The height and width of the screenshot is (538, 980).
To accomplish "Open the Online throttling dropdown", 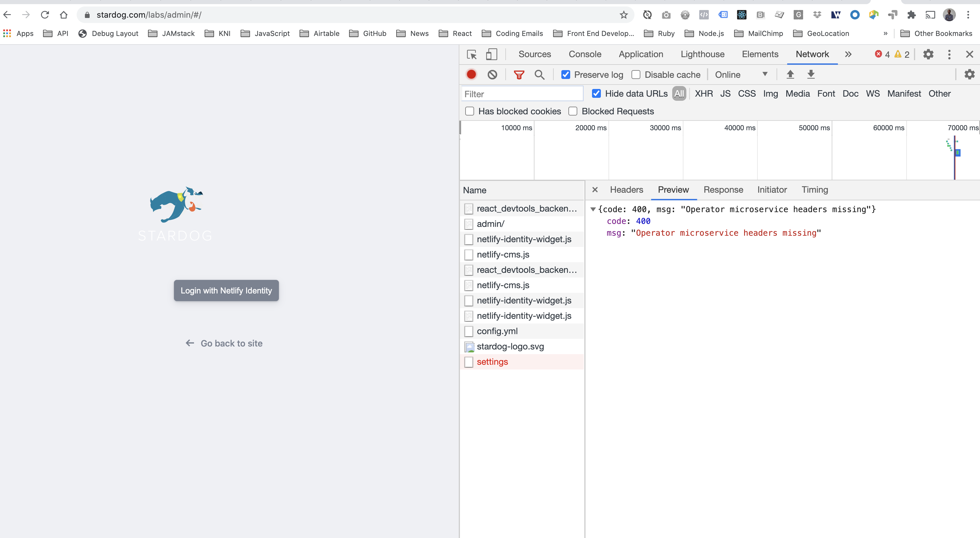I will tap(741, 74).
